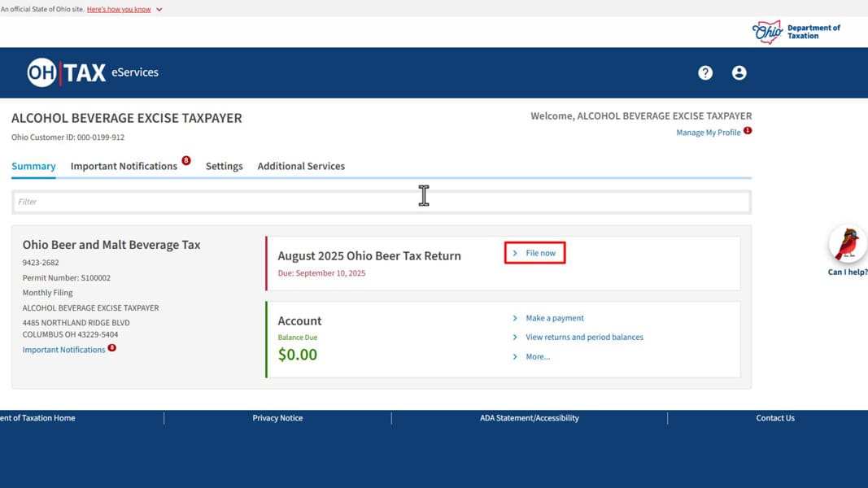Click the chevron beside Make a payment
The height and width of the screenshot is (488, 868).
click(x=515, y=318)
